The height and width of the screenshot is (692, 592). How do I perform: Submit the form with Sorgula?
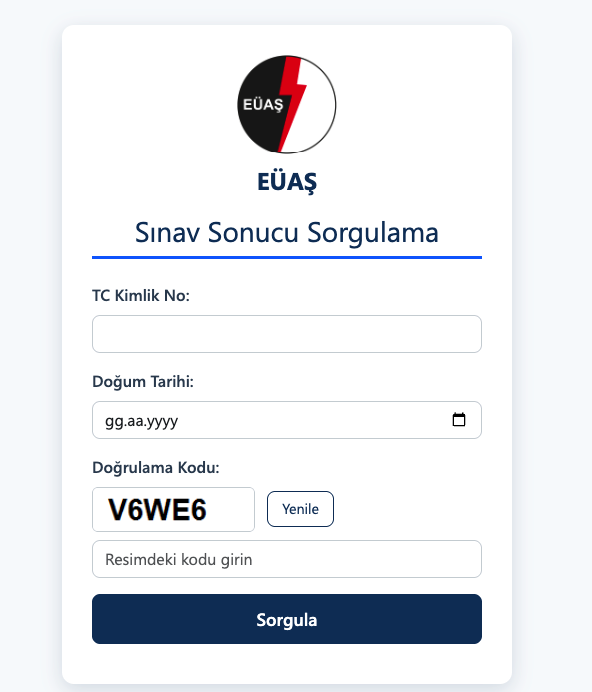click(x=287, y=619)
